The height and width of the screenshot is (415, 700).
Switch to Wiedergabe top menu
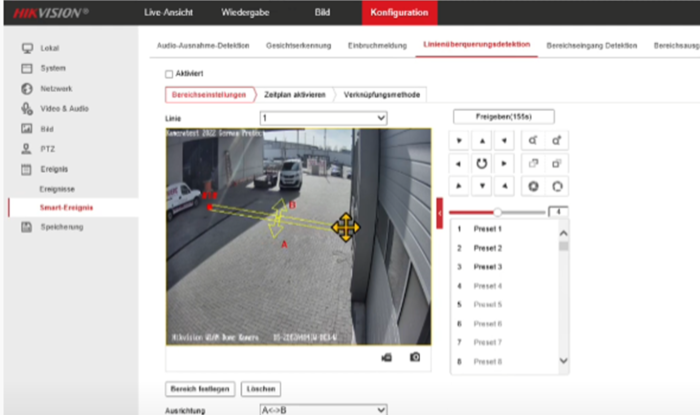click(x=245, y=12)
